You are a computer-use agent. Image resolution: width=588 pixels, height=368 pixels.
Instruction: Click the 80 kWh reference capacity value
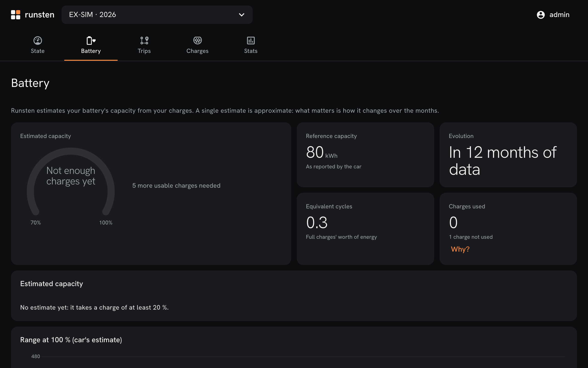322,152
